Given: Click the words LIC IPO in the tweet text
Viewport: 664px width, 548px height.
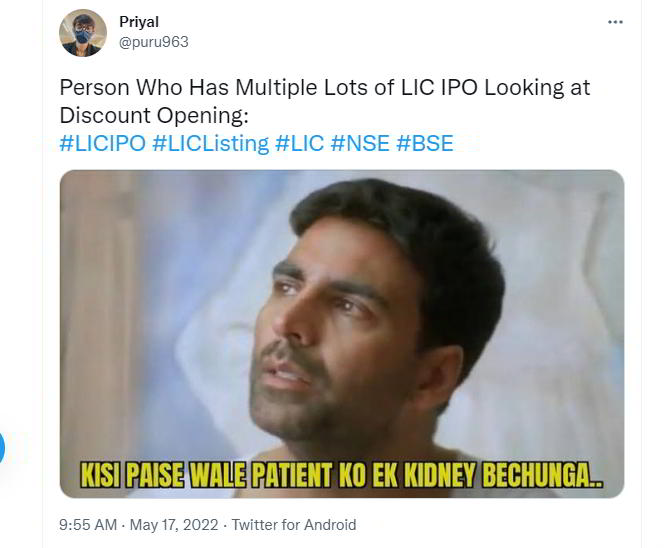Looking at the screenshot, I should tap(439, 88).
